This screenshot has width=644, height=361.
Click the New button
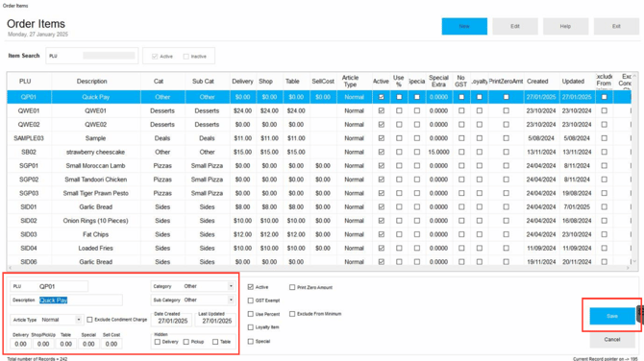point(464,26)
